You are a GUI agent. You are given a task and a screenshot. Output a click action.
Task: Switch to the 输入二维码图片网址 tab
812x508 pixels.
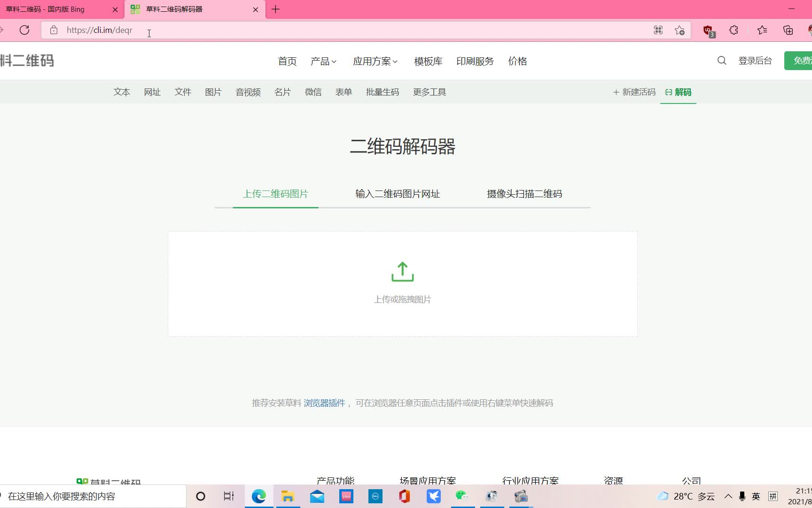click(x=398, y=194)
